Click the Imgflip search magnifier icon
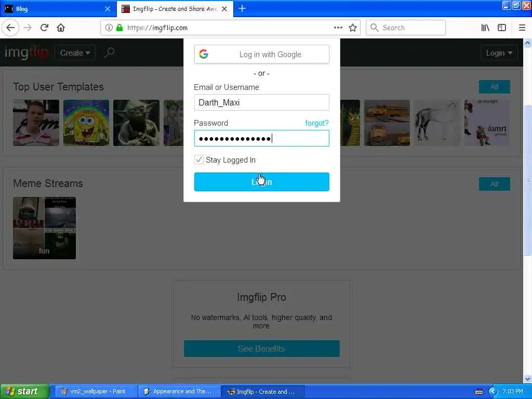Image resolution: width=532 pixels, height=399 pixels. [109, 52]
